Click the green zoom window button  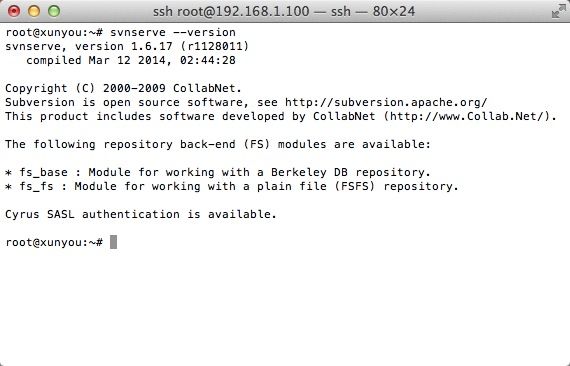coord(54,11)
